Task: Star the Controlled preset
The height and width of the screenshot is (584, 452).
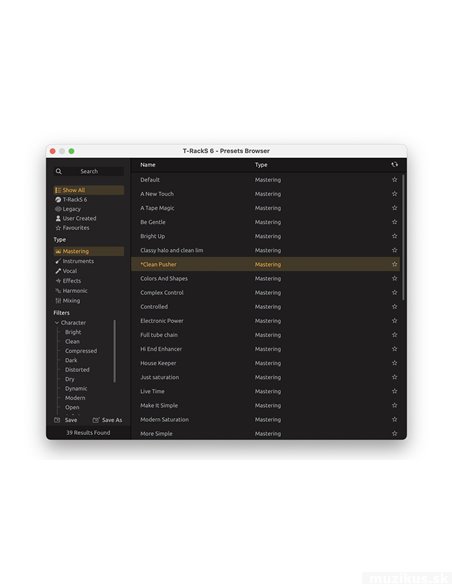Action: [x=394, y=307]
